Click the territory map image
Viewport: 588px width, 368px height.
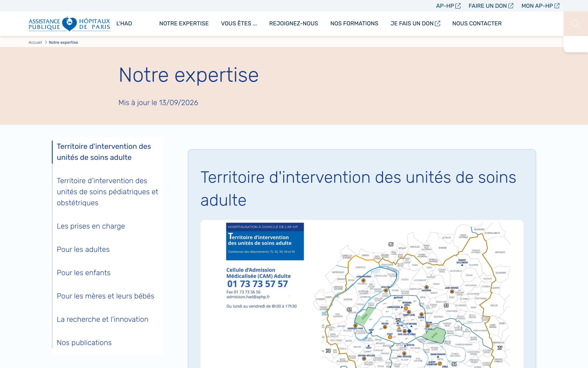click(362, 294)
